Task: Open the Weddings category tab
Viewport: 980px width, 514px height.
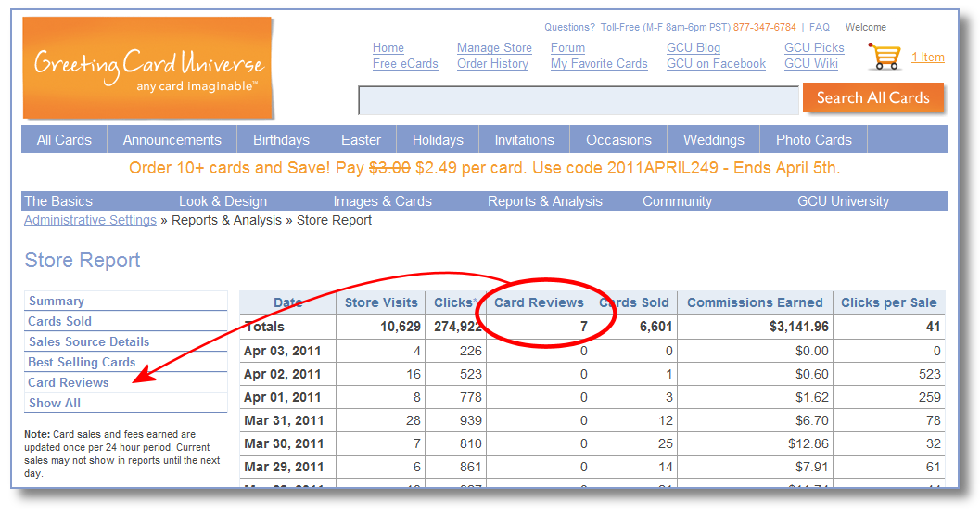Action: [x=713, y=140]
